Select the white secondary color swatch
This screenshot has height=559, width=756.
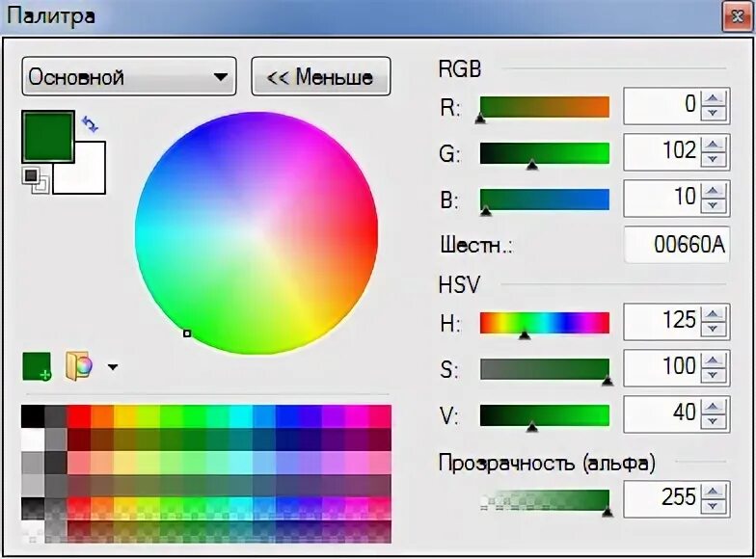click(x=87, y=174)
